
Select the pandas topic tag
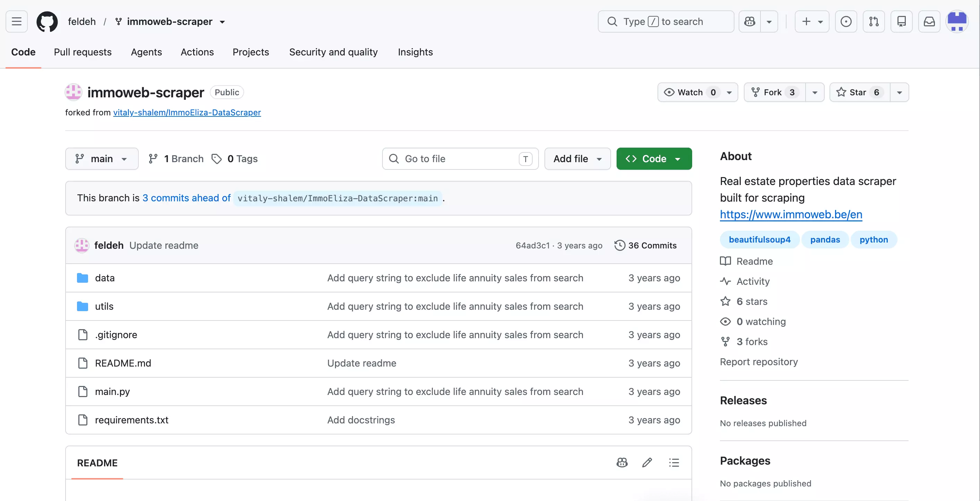point(825,239)
